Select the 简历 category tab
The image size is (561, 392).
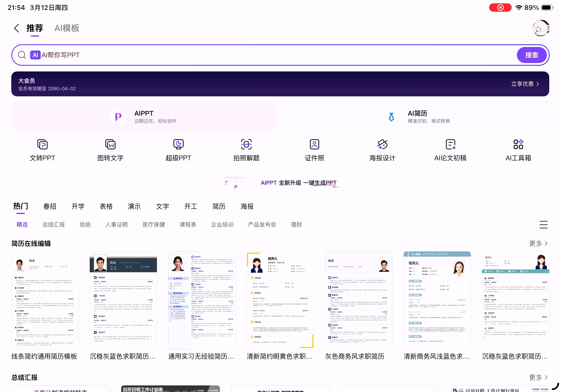(x=219, y=207)
